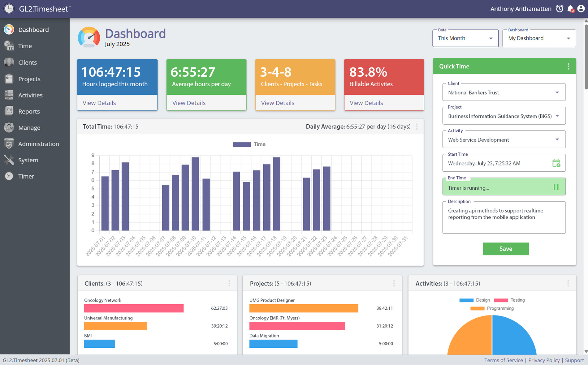Click the Projects clipboard sidebar icon
This screenshot has height=365, width=588.
pyautogui.click(x=9, y=79)
